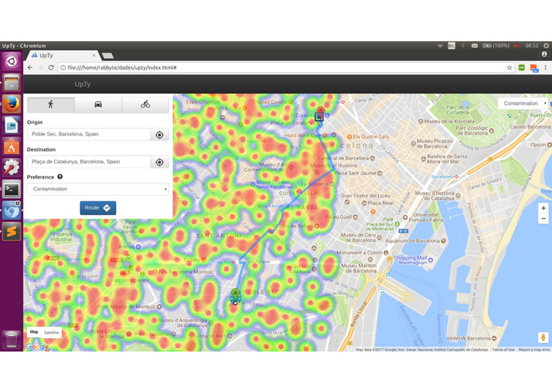Zoom in the map with plus
The image size is (552, 392).
pos(543,209)
